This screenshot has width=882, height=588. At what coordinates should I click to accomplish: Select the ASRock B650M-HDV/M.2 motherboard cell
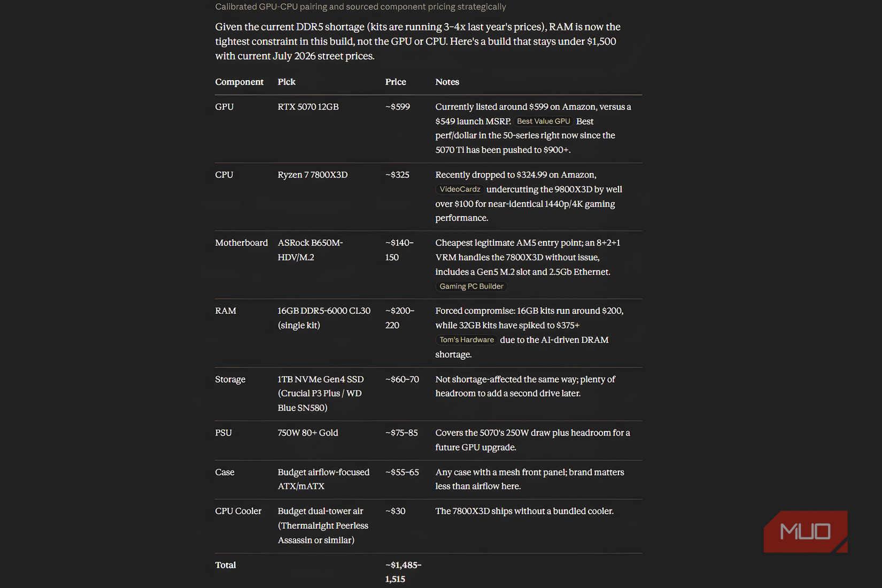pos(310,250)
